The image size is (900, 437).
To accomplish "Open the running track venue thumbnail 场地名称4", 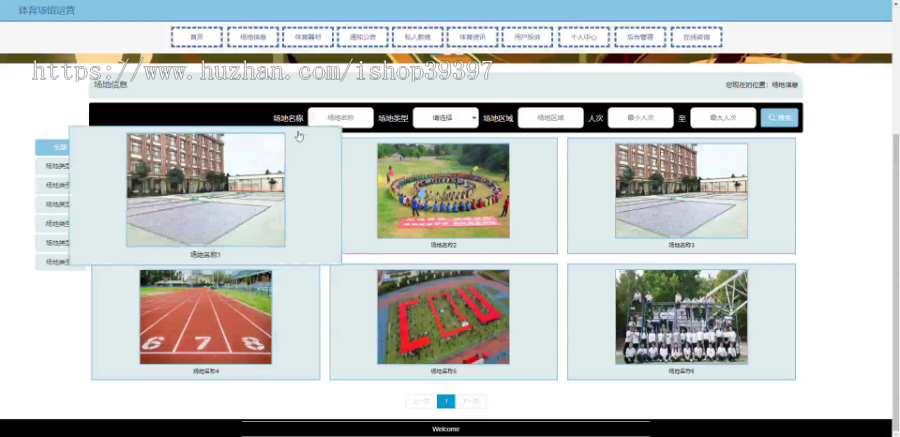I will pos(205,317).
